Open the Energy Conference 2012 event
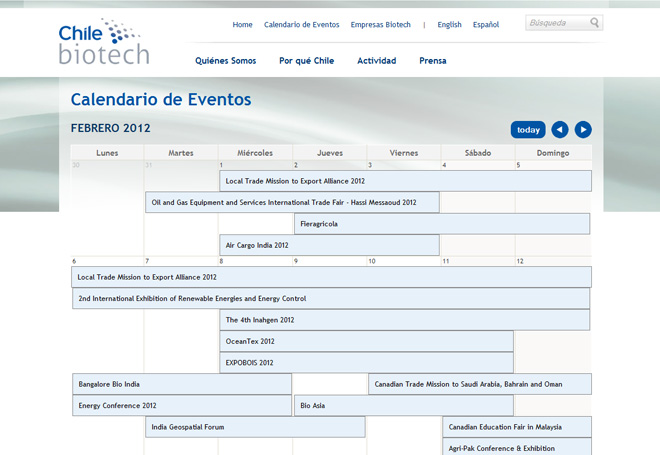This screenshot has height=455, width=660. (182, 406)
